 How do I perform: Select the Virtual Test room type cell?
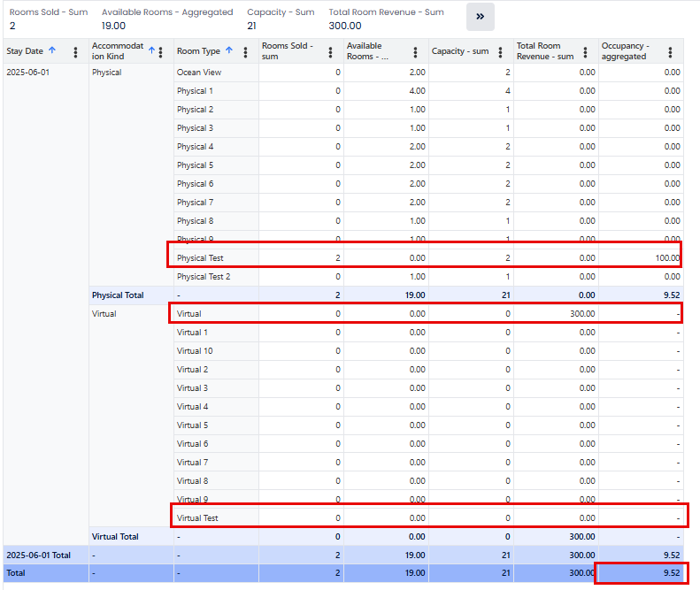[x=197, y=518]
